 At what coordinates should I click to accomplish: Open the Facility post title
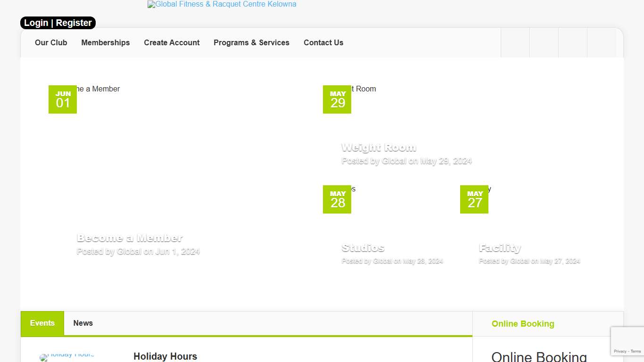pyautogui.click(x=500, y=248)
